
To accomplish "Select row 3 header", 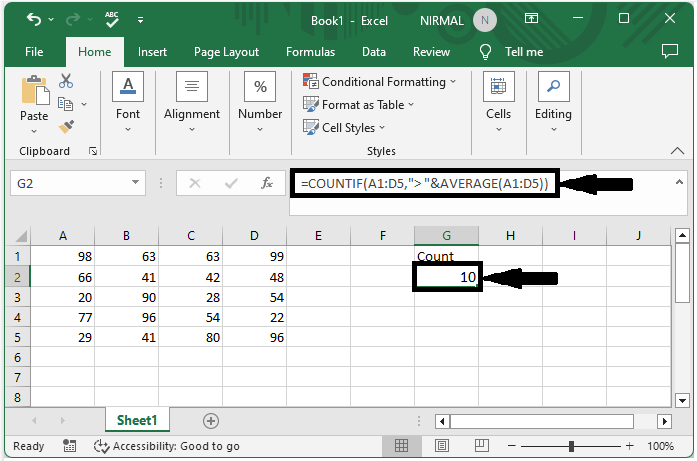I will 17,297.
